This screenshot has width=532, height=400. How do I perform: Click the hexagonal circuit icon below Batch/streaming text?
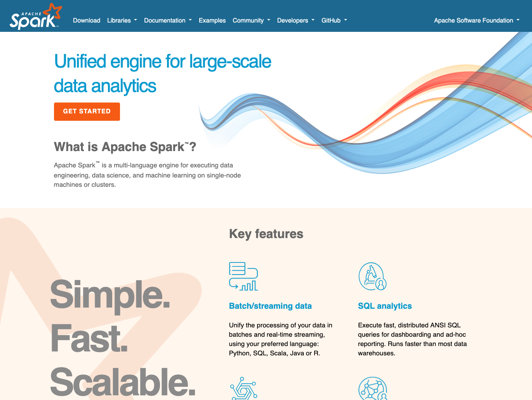[x=243, y=388]
